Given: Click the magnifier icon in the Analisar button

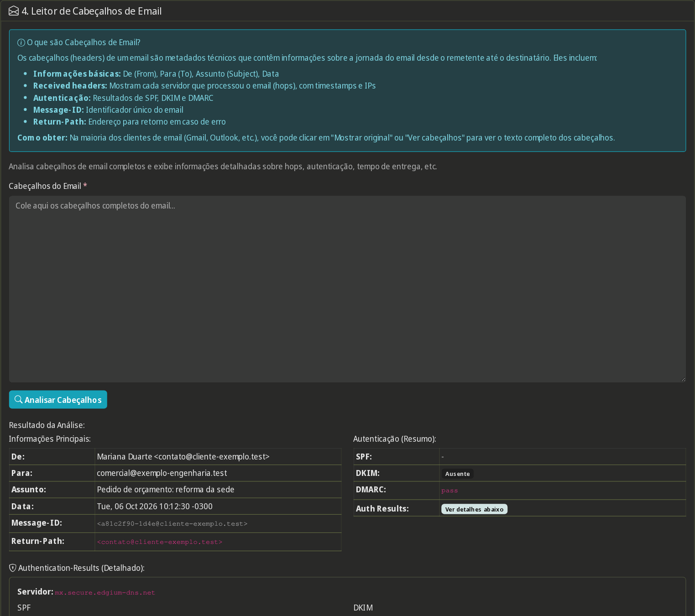Looking at the screenshot, I should (x=19, y=400).
